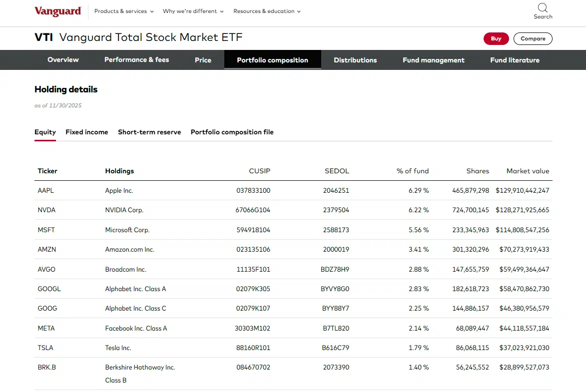Click the % of fund column header
Screen dimensions: 586x392
pos(412,171)
